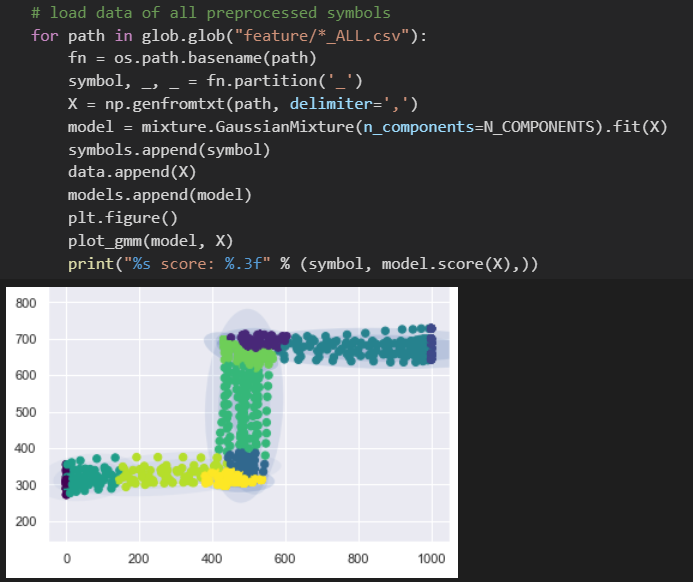Click y-axis tick label 200

tap(26, 521)
